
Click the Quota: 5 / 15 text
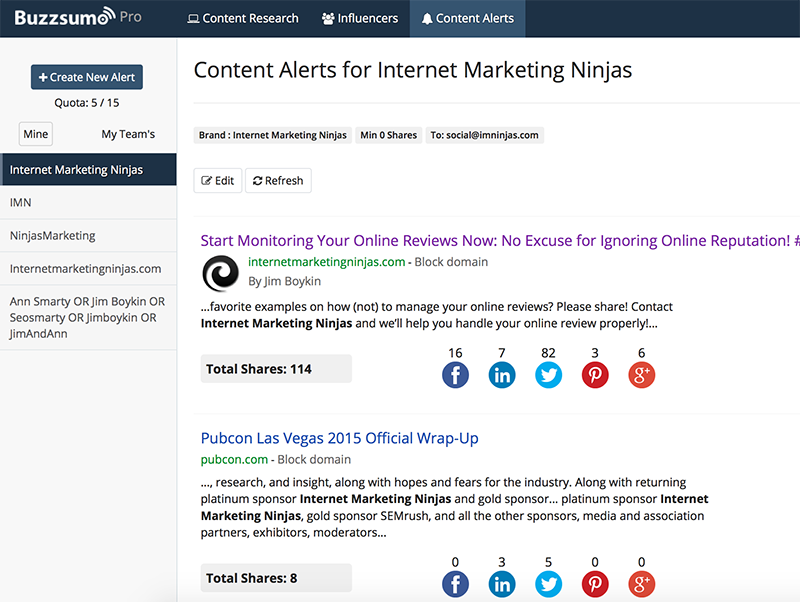click(87, 103)
